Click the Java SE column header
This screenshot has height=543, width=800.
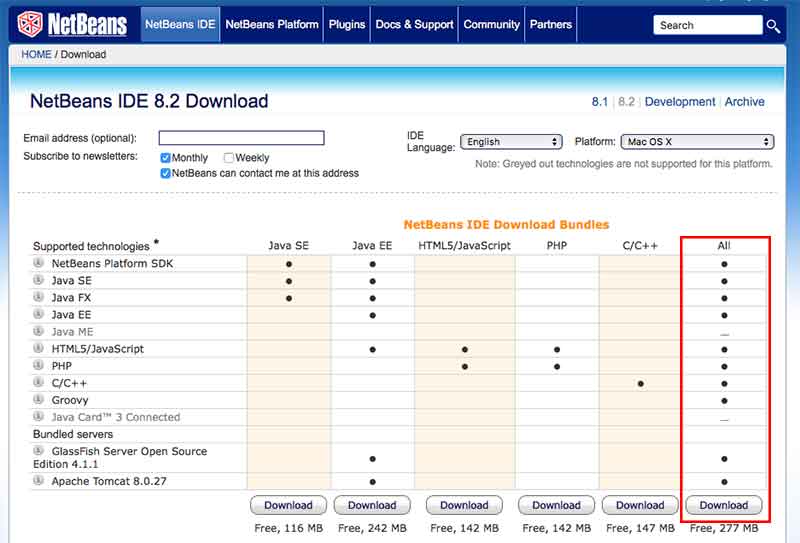[288, 245]
